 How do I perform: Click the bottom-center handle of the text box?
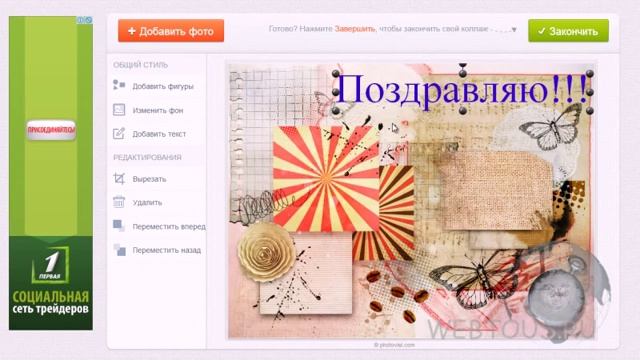[x=462, y=111]
